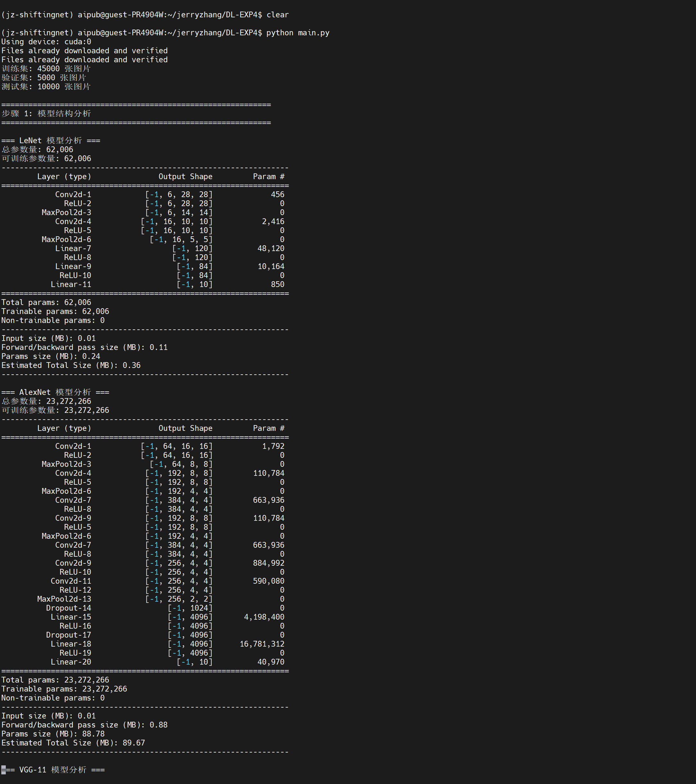Click the 'Using device: cuda:0' line

[46, 42]
